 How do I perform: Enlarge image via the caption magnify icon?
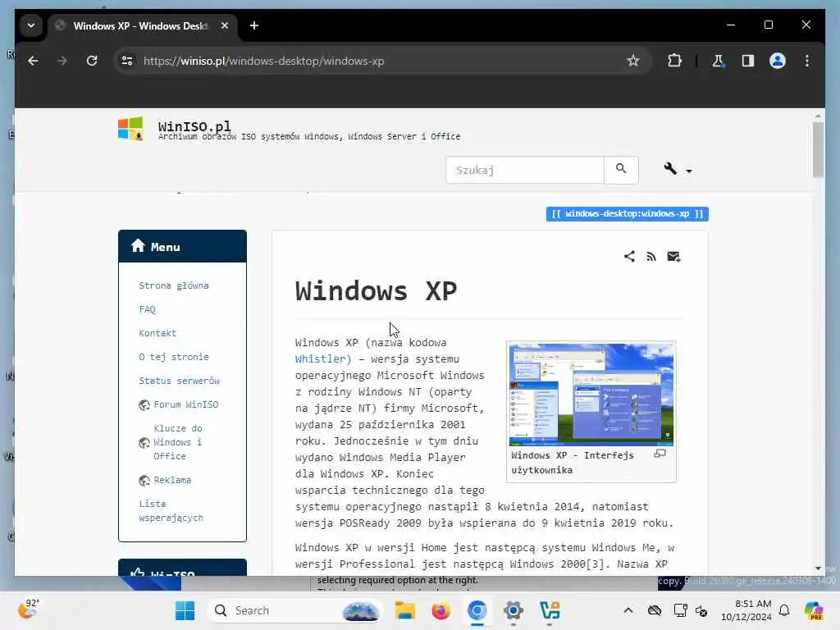click(x=660, y=454)
